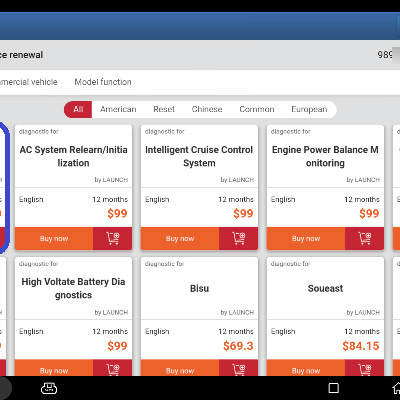Buy now AC System Relearn/Initialization
The height and width of the screenshot is (400, 400).
(x=54, y=238)
